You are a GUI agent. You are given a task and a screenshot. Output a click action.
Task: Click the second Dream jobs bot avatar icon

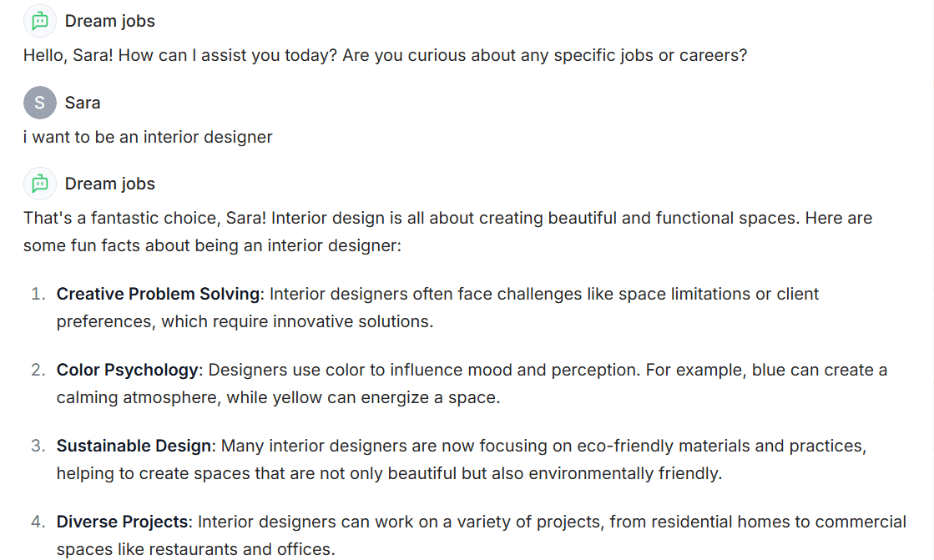pyautogui.click(x=40, y=184)
